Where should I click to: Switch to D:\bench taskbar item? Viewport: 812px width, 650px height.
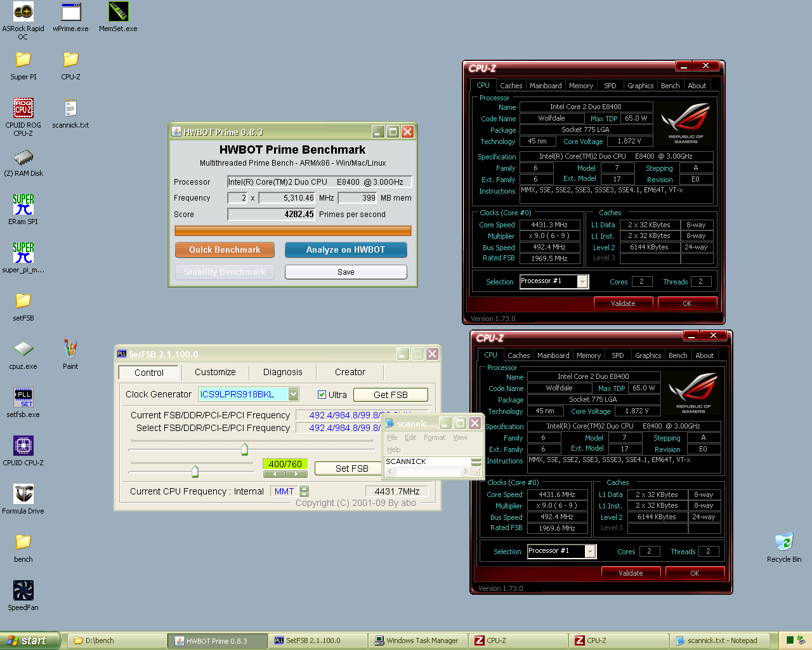117,640
